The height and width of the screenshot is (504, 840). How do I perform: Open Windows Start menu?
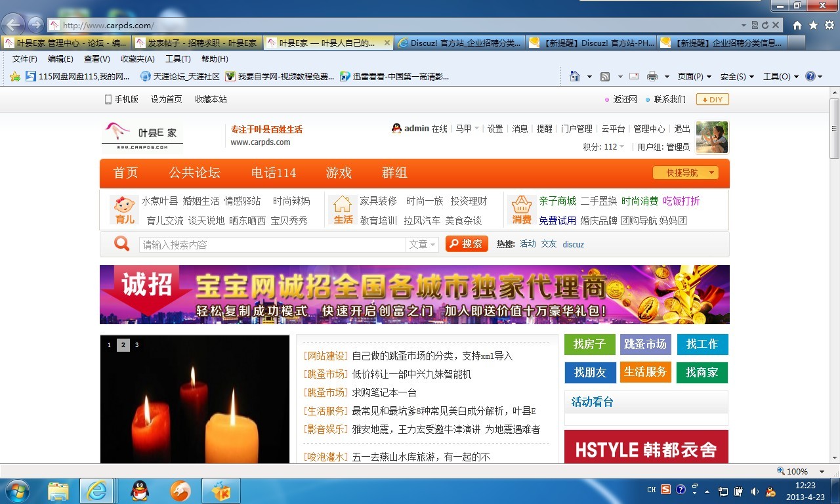coord(17,490)
